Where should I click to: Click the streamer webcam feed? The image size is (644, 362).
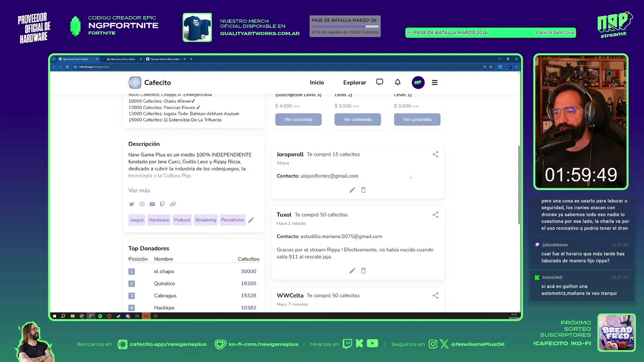point(581,122)
